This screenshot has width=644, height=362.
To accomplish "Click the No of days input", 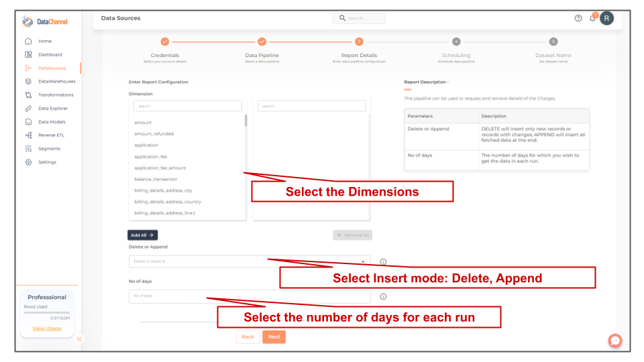I will [x=250, y=296].
